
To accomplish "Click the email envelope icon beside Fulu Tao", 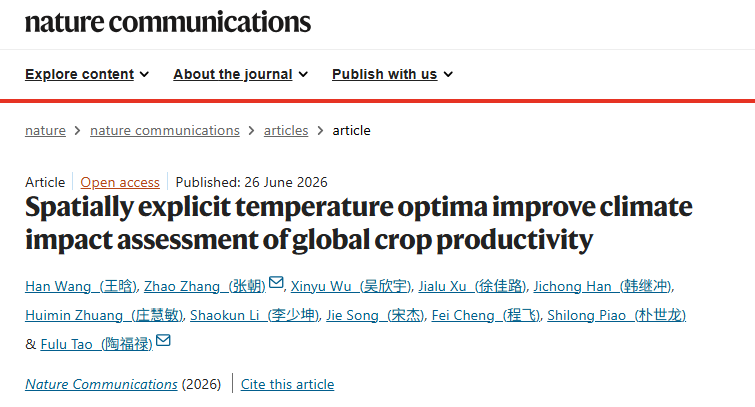I will pos(163,340).
